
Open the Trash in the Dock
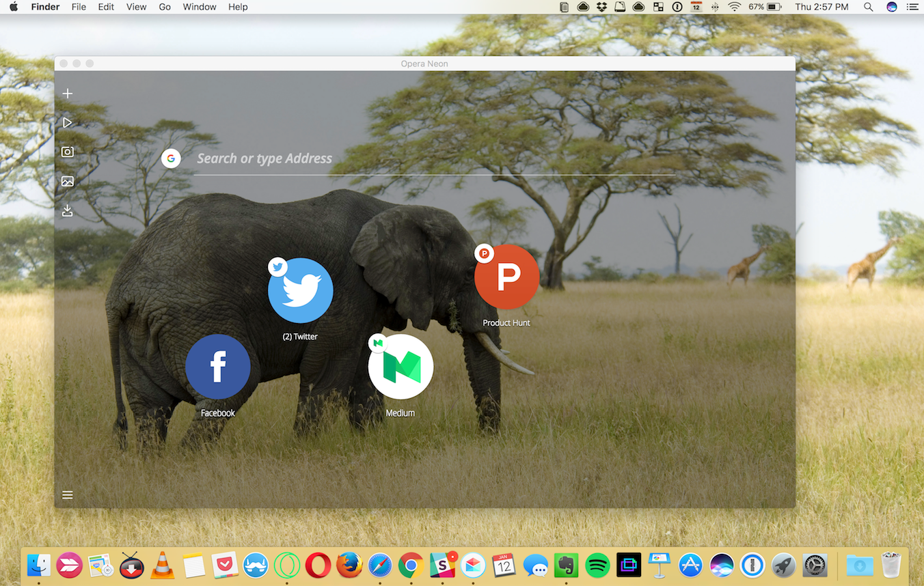coord(891,565)
